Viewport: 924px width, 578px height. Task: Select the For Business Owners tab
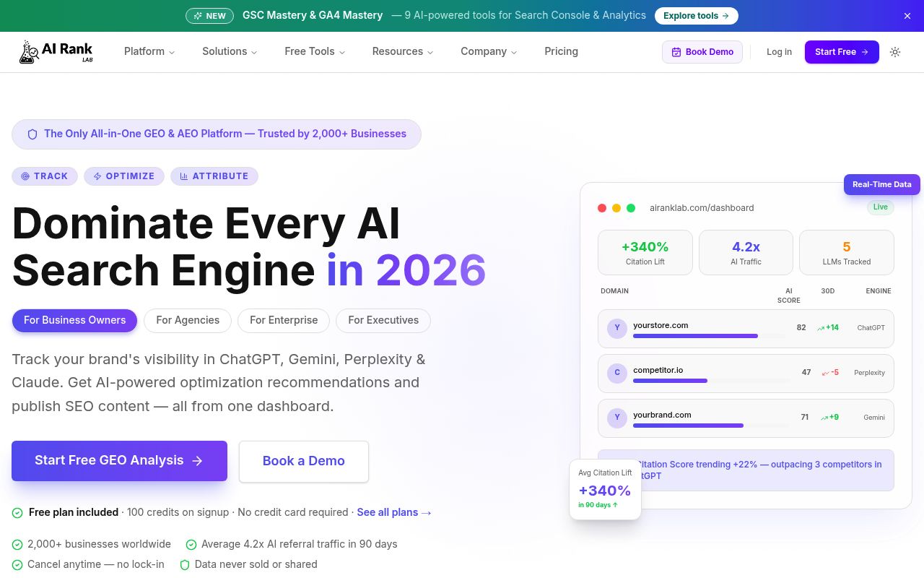[74, 320]
